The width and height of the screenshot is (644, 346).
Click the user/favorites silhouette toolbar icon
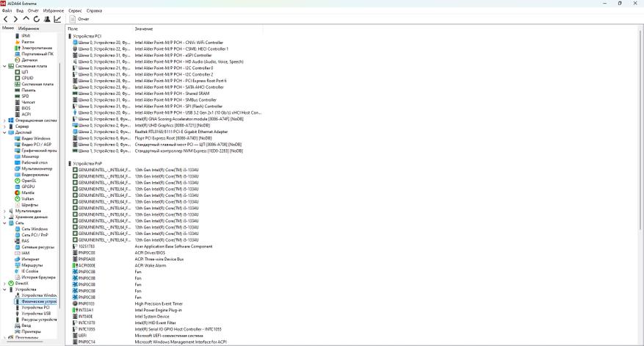[47, 19]
